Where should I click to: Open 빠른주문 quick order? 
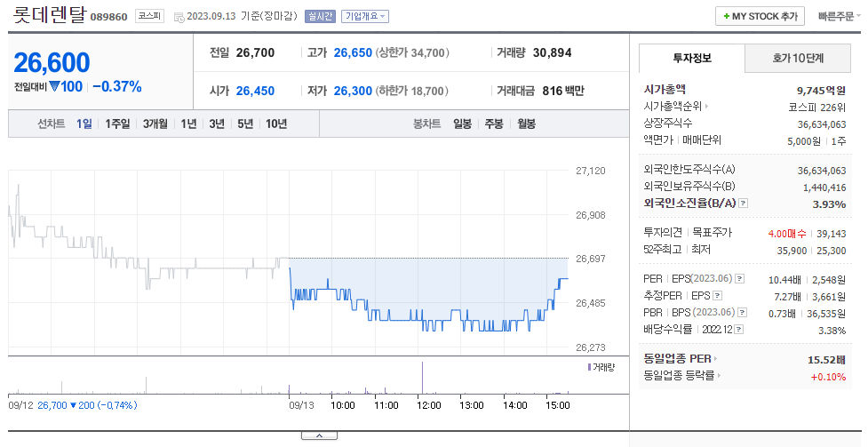coord(838,17)
